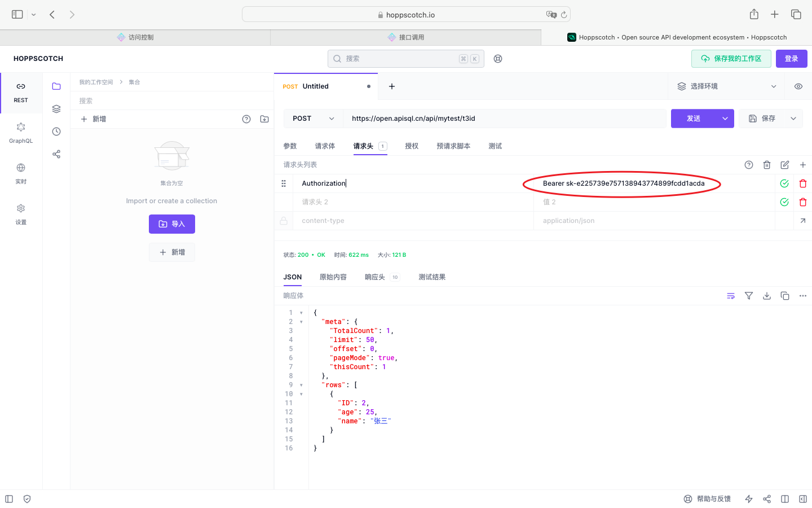812x508 pixels.
Task: Click the 导入 import button
Action: click(172, 224)
